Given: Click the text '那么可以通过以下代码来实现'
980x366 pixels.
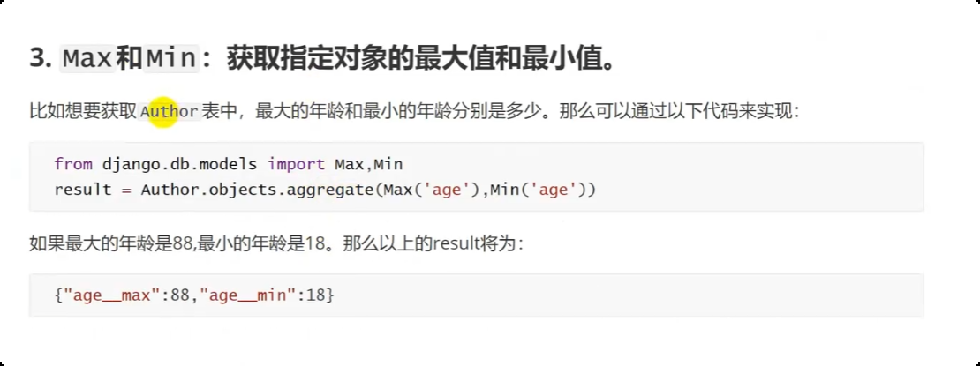Looking at the screenshot, I should pyautogui.click(x=674, y=112).
